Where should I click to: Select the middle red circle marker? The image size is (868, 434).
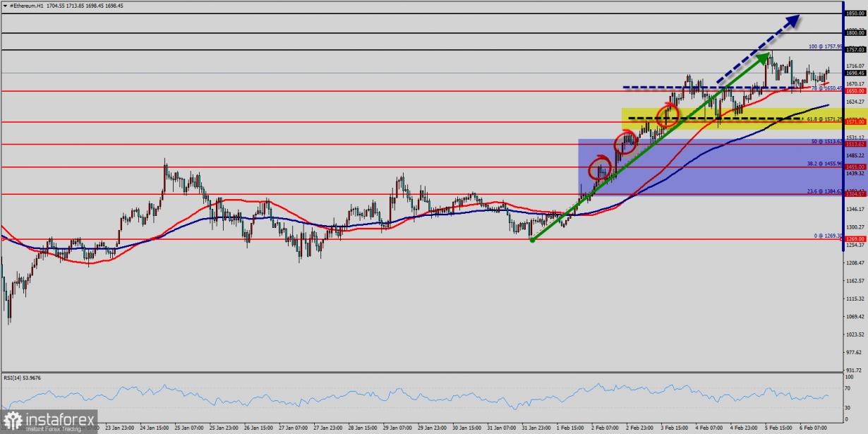(x=626, y=143)
